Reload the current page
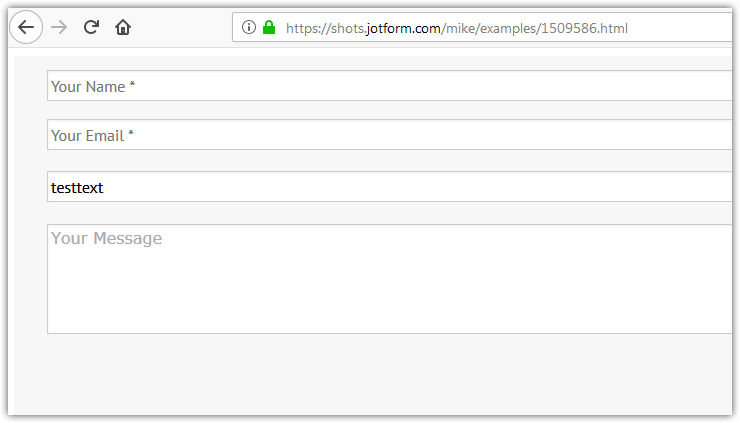This screenshot has width=740, height=423. (x=91, y=27)
